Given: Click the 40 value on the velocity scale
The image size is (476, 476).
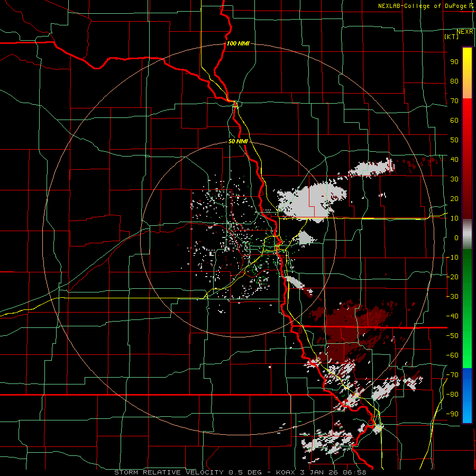Looking at the screenshot, I should point(454,159).
